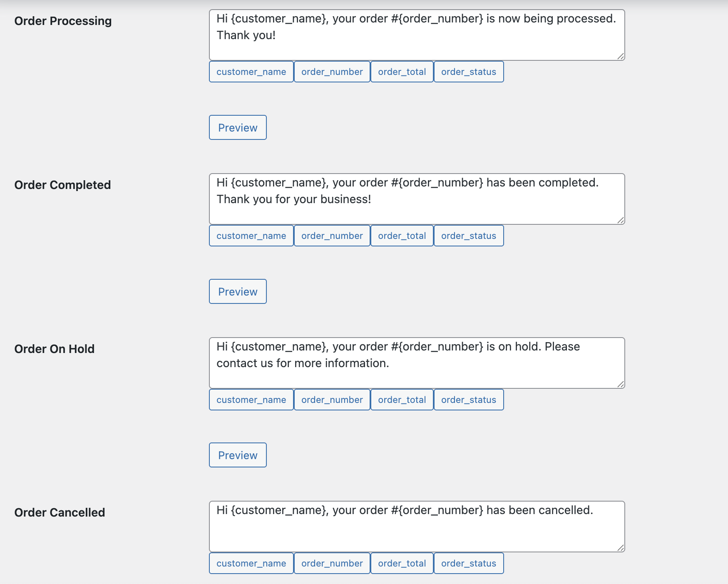Click the Order On Hold message textarea

tap(416, 363)
